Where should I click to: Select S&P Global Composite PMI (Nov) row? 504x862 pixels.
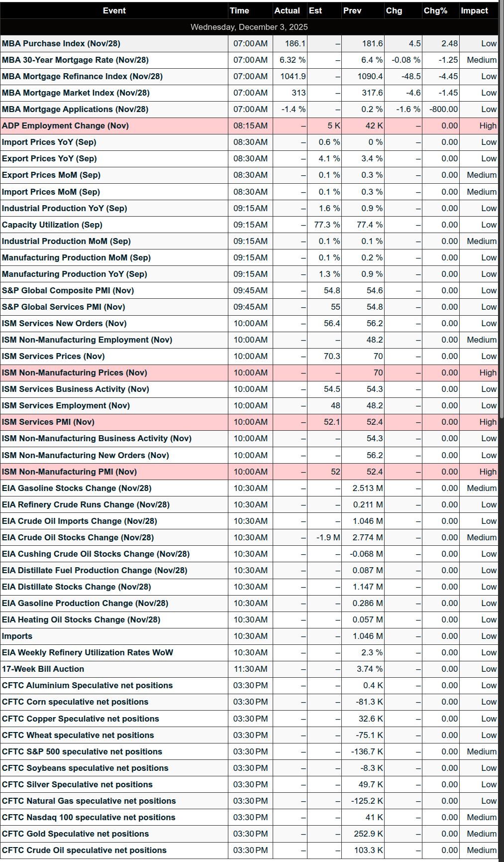tap(68, 291)
